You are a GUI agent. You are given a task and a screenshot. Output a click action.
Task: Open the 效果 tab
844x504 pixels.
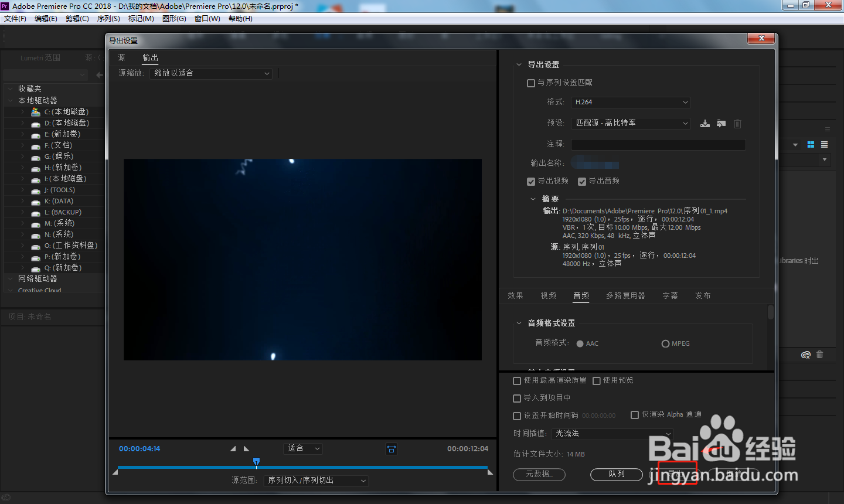515,296
